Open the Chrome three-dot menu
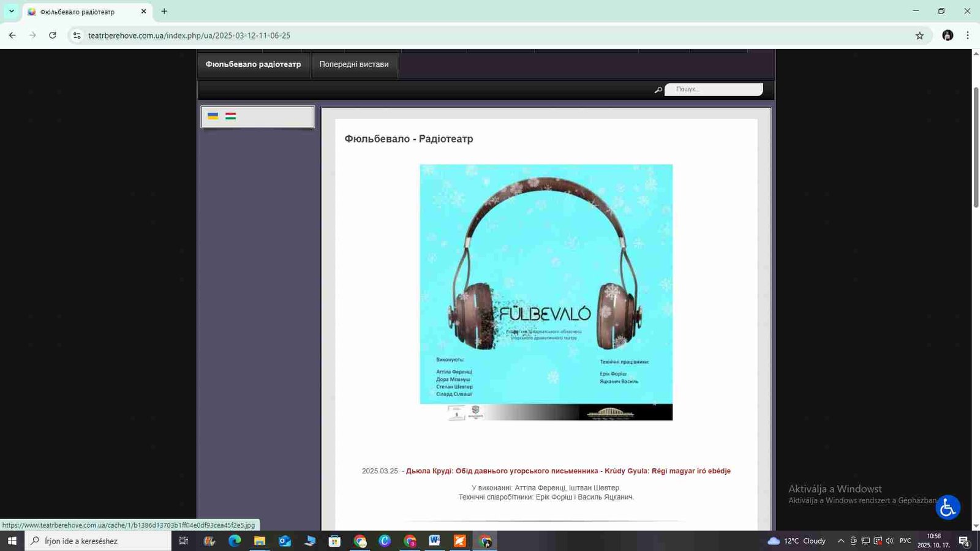 coord(968,36)
